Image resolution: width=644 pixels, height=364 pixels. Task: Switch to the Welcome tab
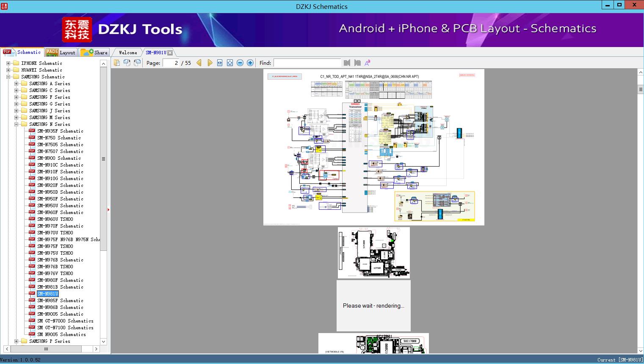[x=128, y=53]
